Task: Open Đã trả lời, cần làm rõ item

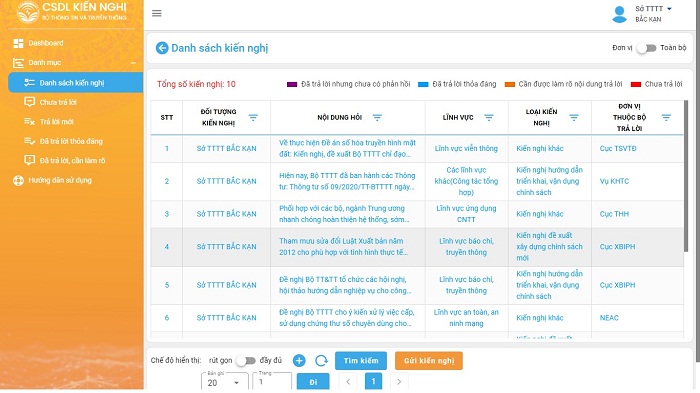Action: click(x=72, y=160)
